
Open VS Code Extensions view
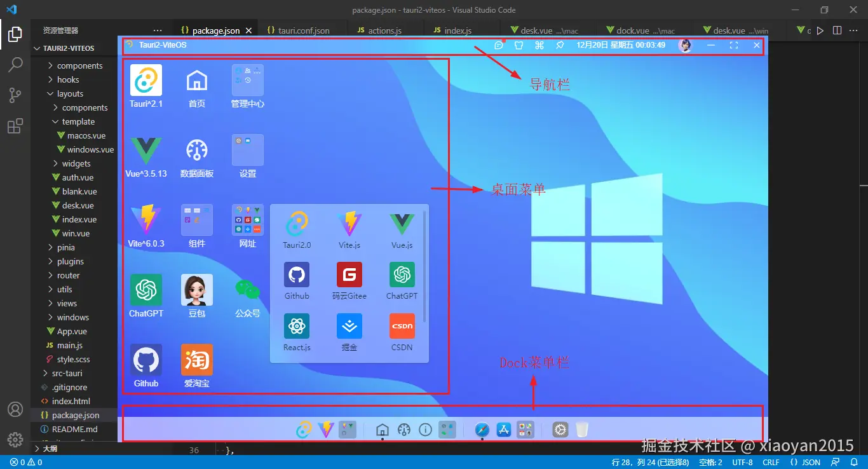[15, 126]
